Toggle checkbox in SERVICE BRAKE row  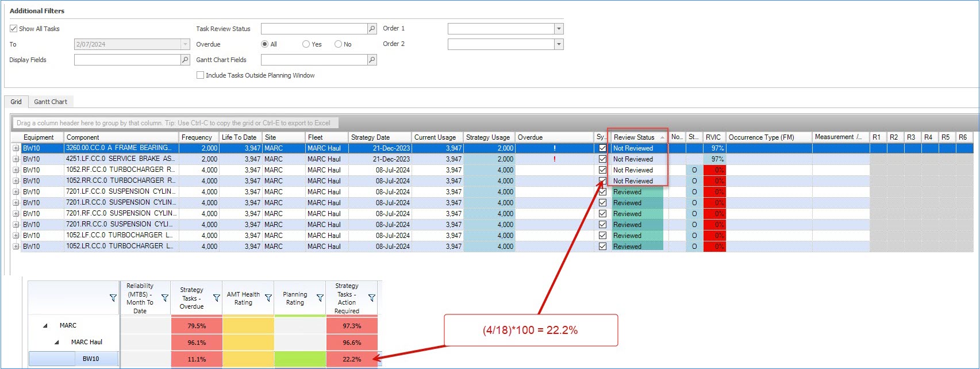coord(602,159)
